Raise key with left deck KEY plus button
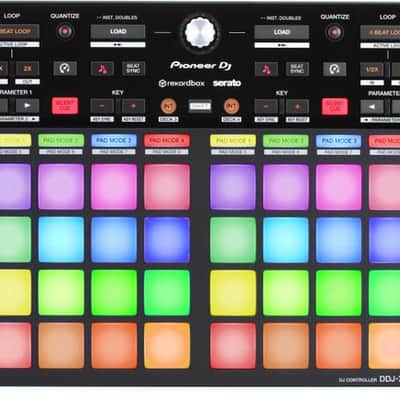Viewport: 400px width, 400px height. coord(133,106)
